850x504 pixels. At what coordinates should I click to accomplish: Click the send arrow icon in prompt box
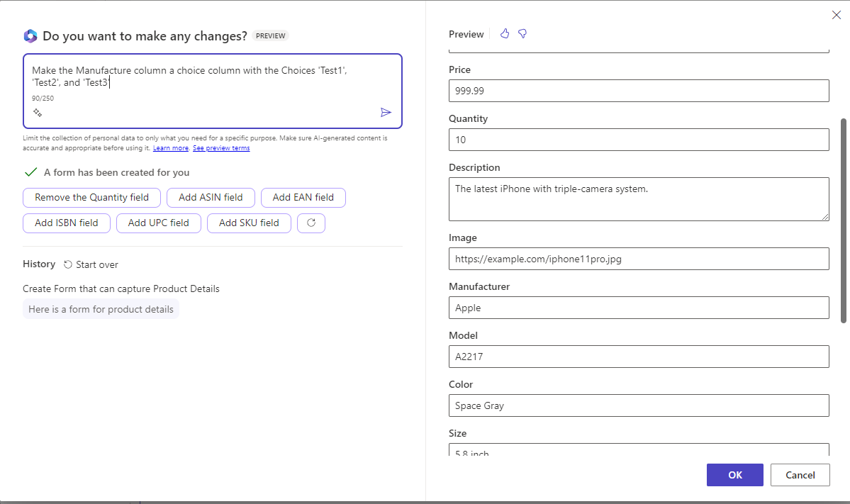coord(386,113)
